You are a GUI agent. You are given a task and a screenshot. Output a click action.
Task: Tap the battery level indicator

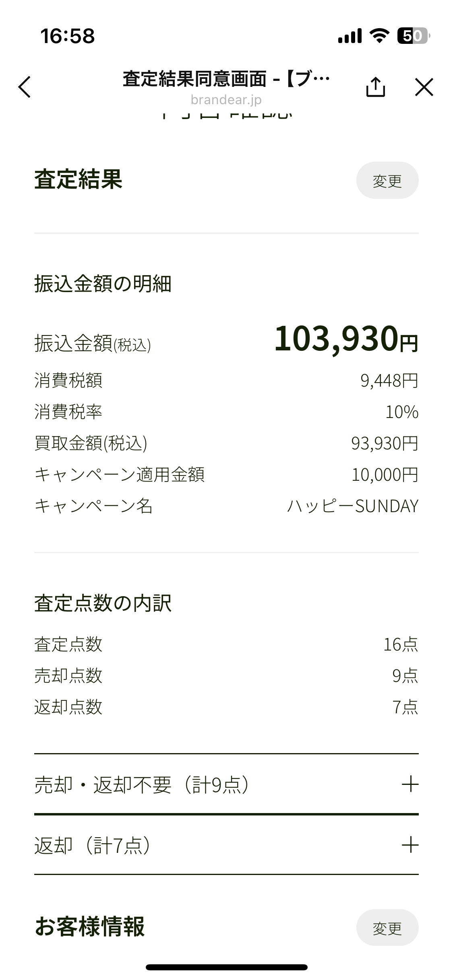coord(413,36)
